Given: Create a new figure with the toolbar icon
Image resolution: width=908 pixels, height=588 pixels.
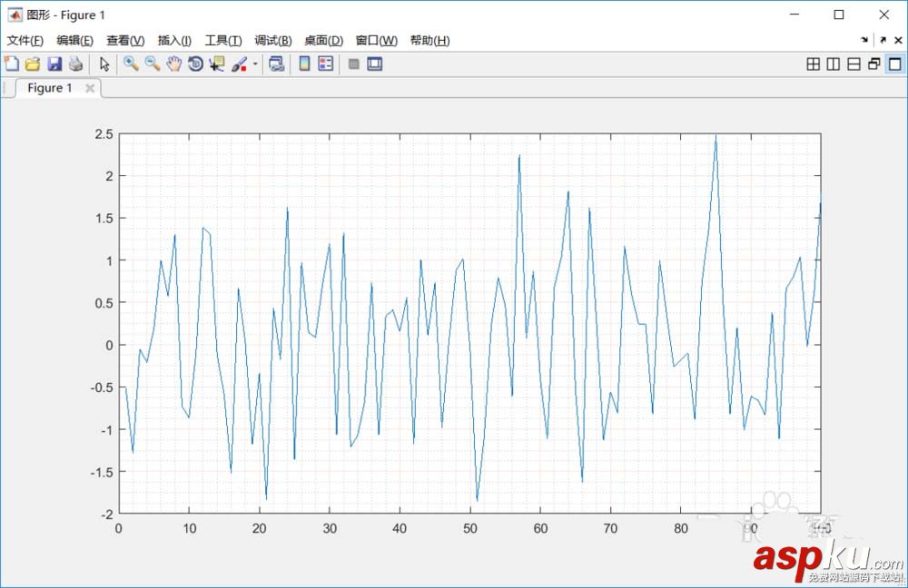Looking at the screenshot, I should click(12, 64).
